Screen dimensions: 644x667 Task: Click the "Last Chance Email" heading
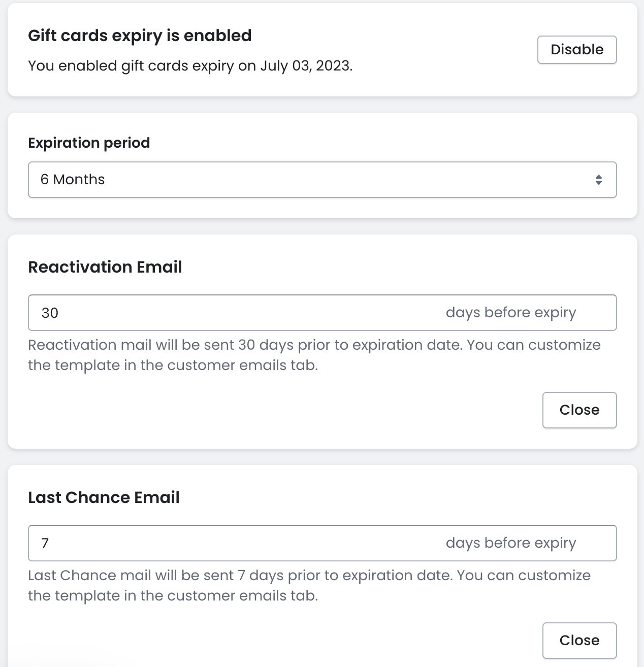pyautogui.click(x=104, y=497)
